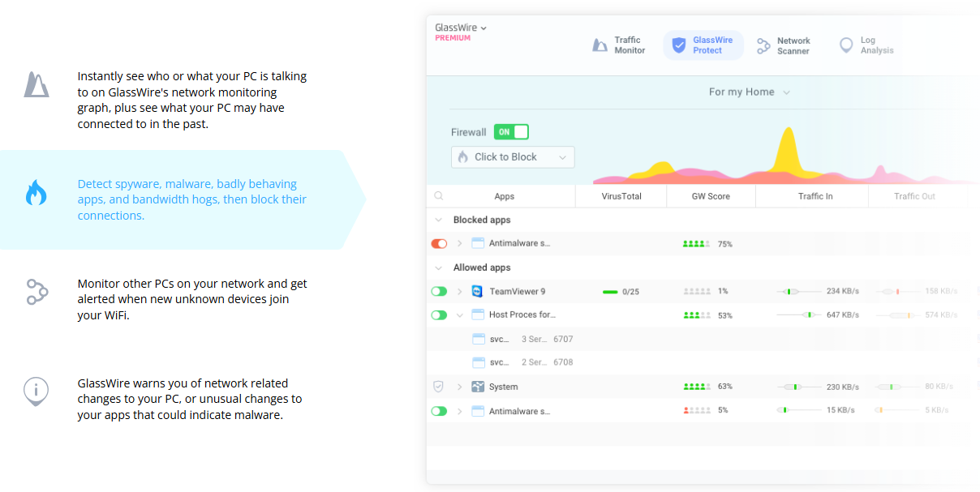Screen dimensions: 980x492
Task: Toggle the allowed Antimalware (5%) switch
Action: [439, 411]
